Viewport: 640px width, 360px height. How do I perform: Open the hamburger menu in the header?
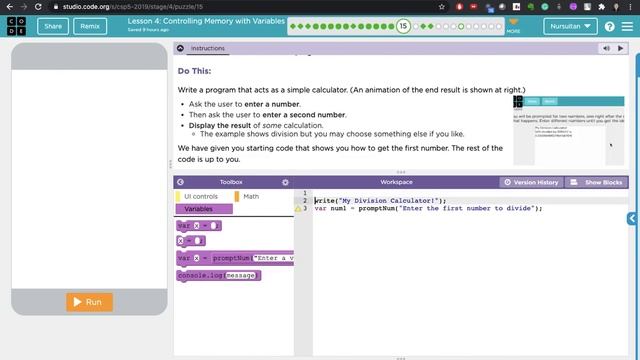(x=627, y=26)
